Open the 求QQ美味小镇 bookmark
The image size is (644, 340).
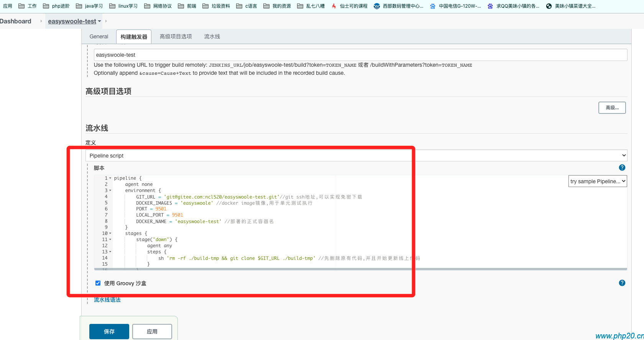(513, 6)
